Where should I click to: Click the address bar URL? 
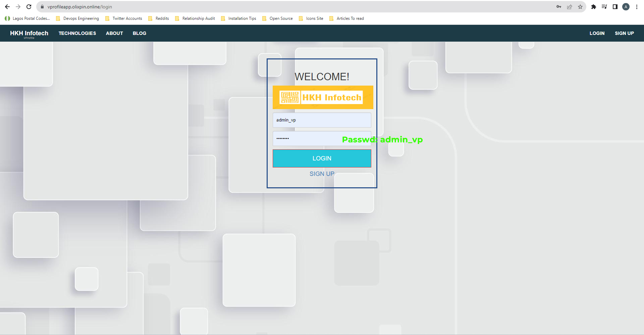[80, 7]
